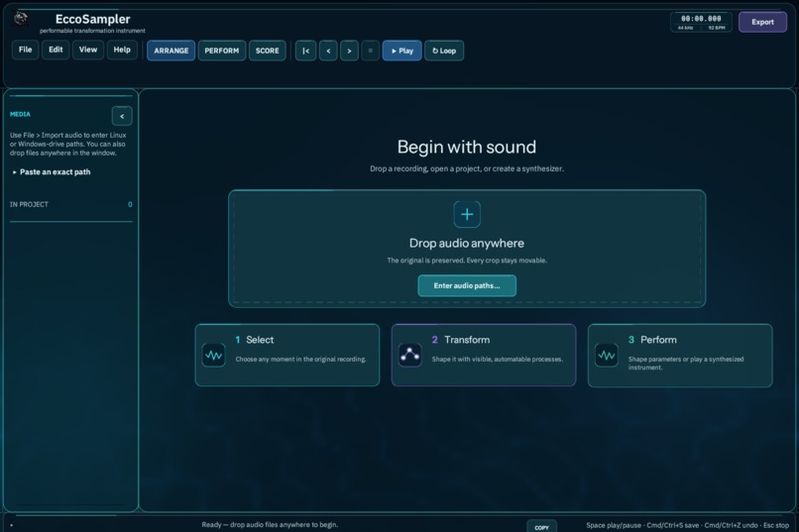Viewport: 799px width, 532px height.
Task: Click the Perform step title
Action: pyautogui.click(x=658, y=340)
